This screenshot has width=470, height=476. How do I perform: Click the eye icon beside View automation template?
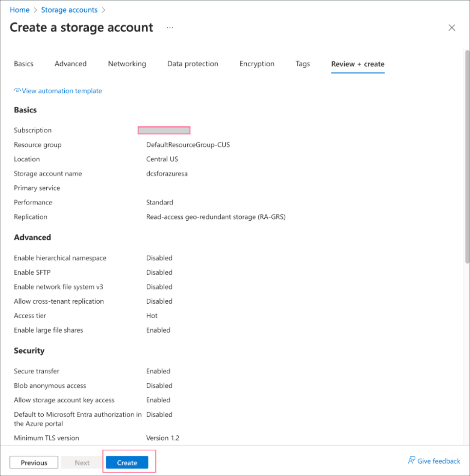point(17,90)
